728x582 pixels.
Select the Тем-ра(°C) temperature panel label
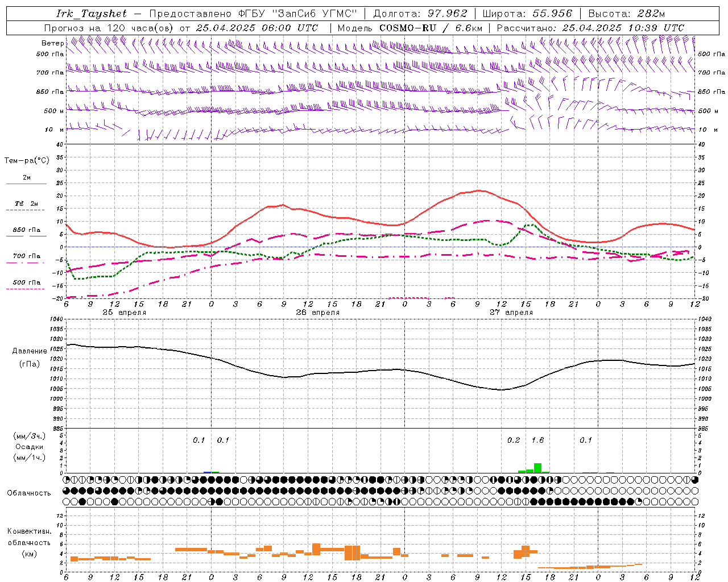[x=27, y=161]
